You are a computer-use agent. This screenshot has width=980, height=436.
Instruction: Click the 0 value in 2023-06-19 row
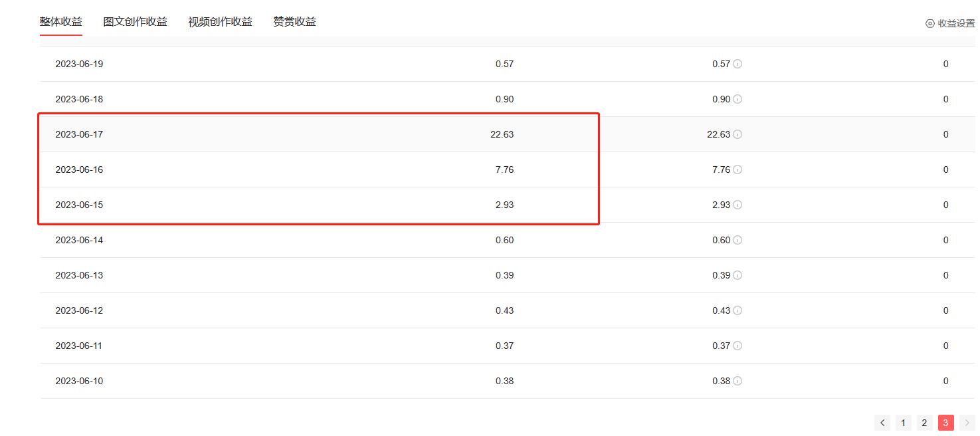[945, 64]
